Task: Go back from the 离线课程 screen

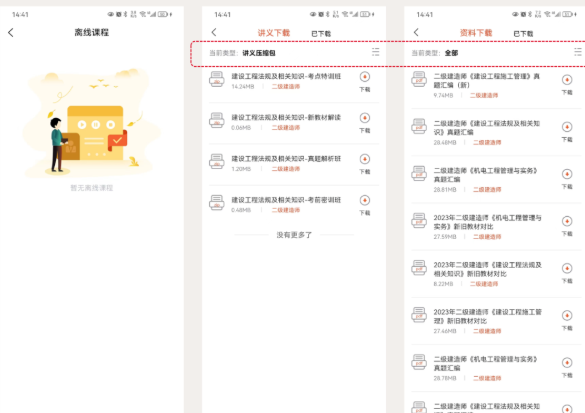Action: click(10, 32)
